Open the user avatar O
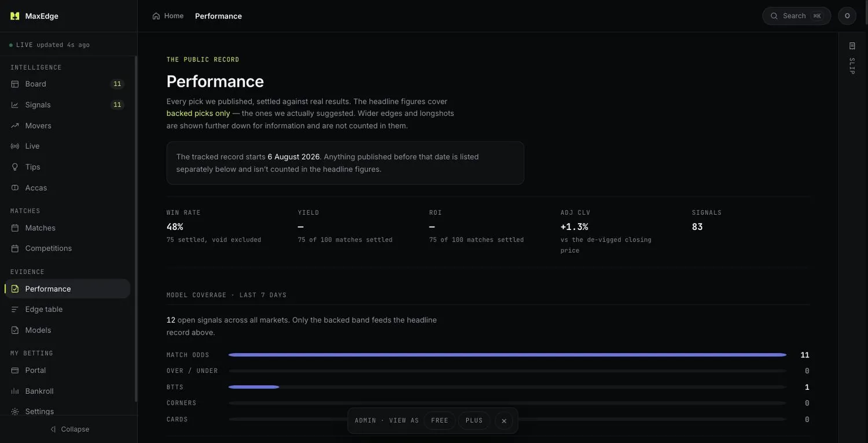This screenshot has height=443, width=868. [x=847, y=16]
